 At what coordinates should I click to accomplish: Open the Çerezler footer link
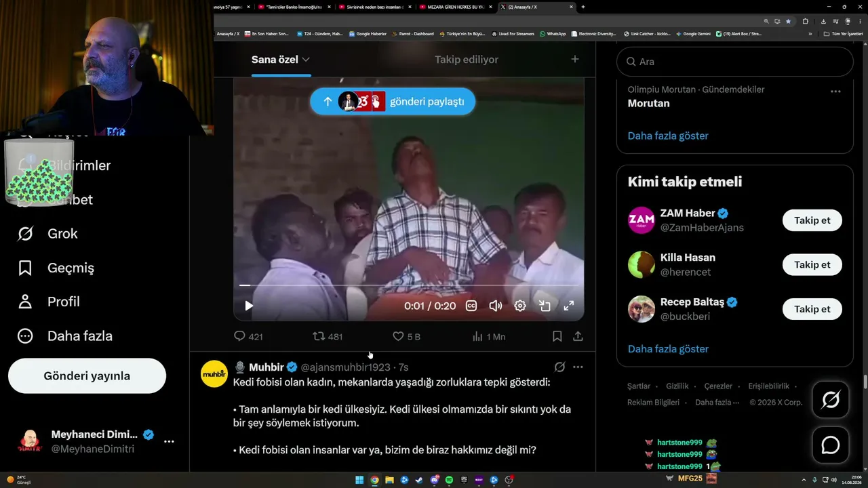click(x=718, y=386)
